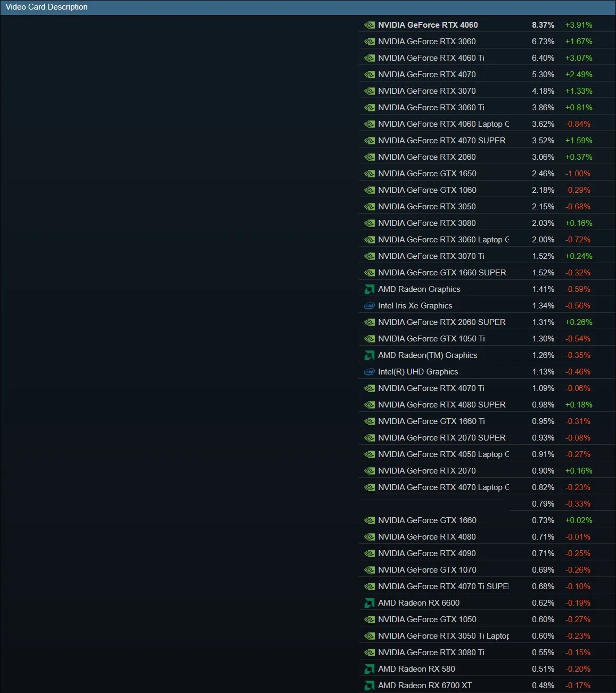
Task: Select NVIDIA GeForce RTX 4080 name
Action: [427, 537]
